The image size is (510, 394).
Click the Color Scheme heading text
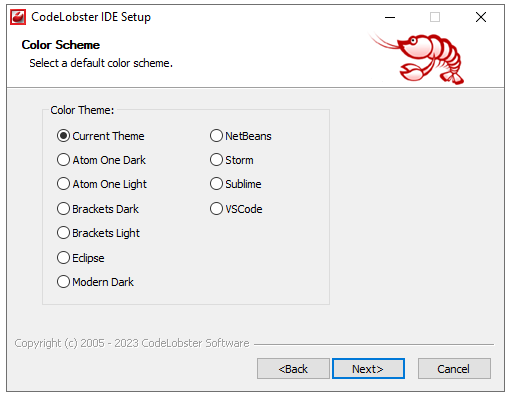point(61,45)
